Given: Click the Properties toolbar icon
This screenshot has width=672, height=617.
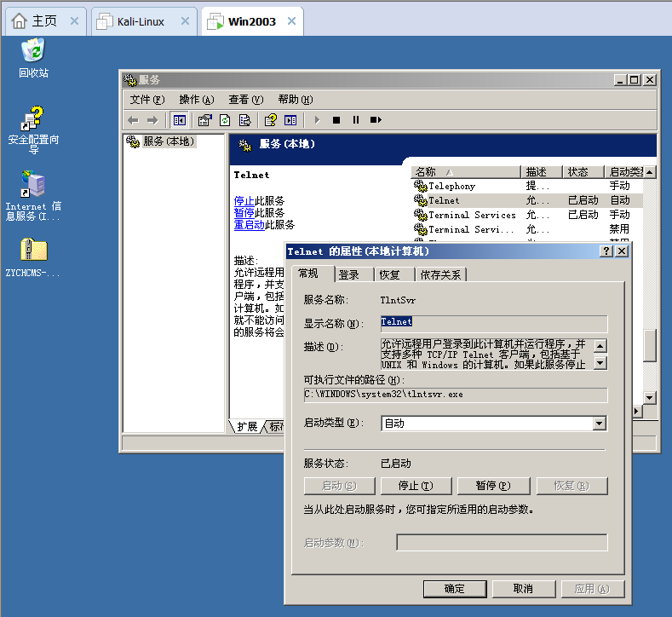Looking at the screenshot, I should coord(204,120).
